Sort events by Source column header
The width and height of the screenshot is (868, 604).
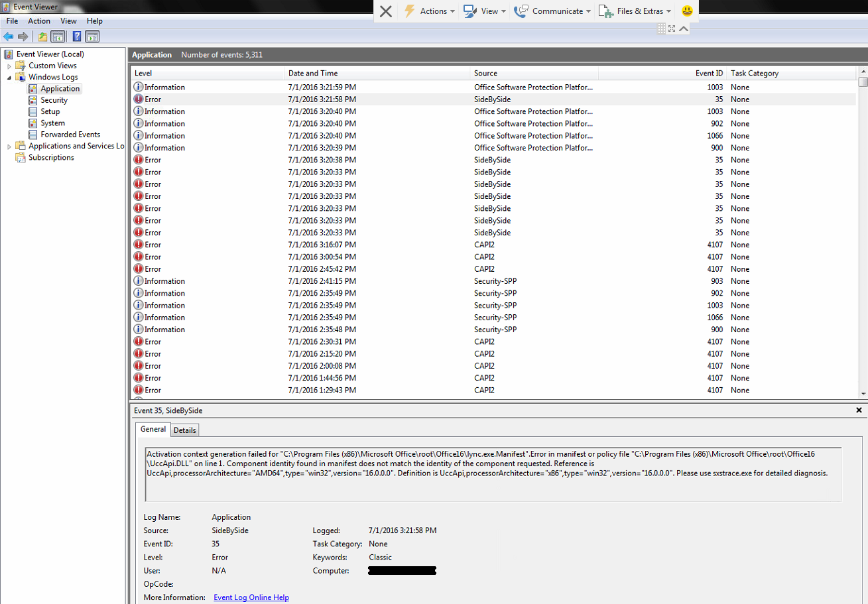(x=534, y=74)
